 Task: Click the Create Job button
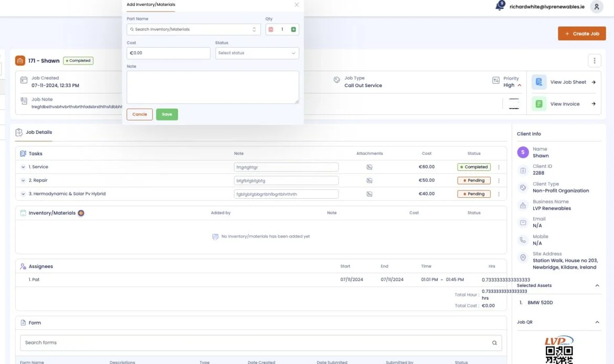[581, 34]
